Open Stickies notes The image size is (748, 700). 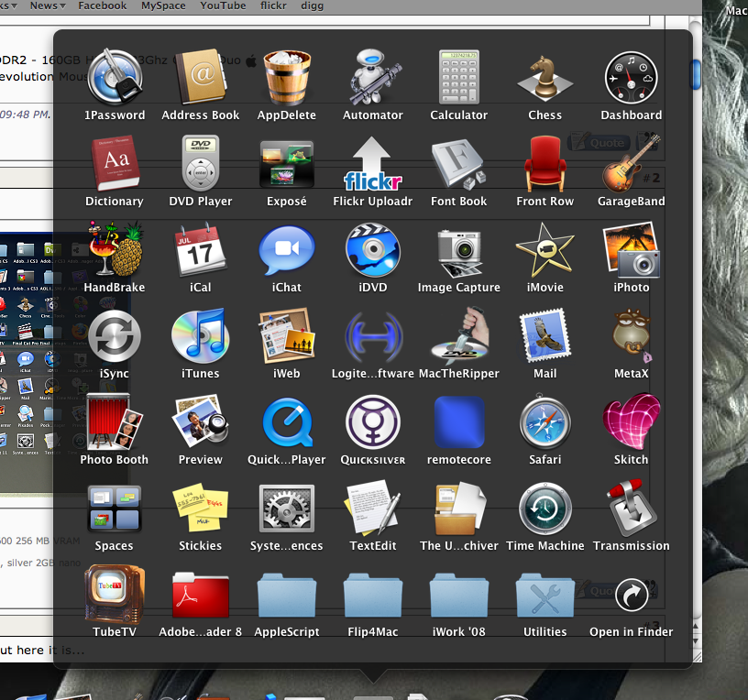tap(201, 508)
